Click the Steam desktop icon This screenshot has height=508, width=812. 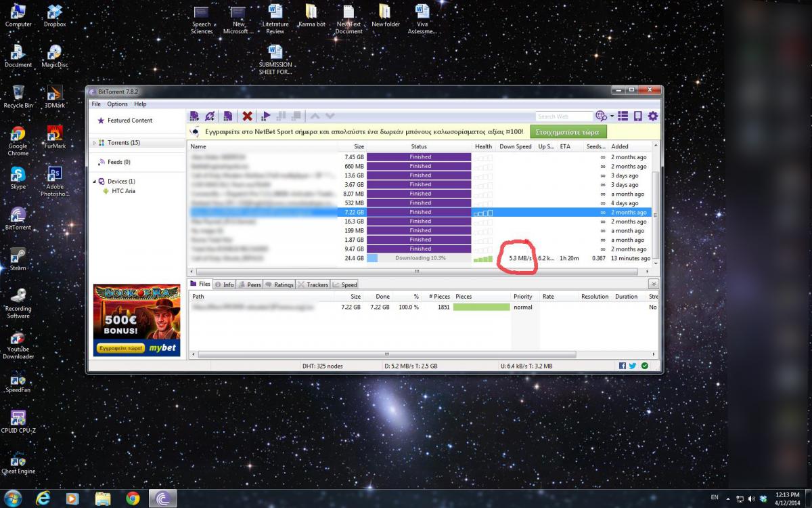tap(18, 259)
